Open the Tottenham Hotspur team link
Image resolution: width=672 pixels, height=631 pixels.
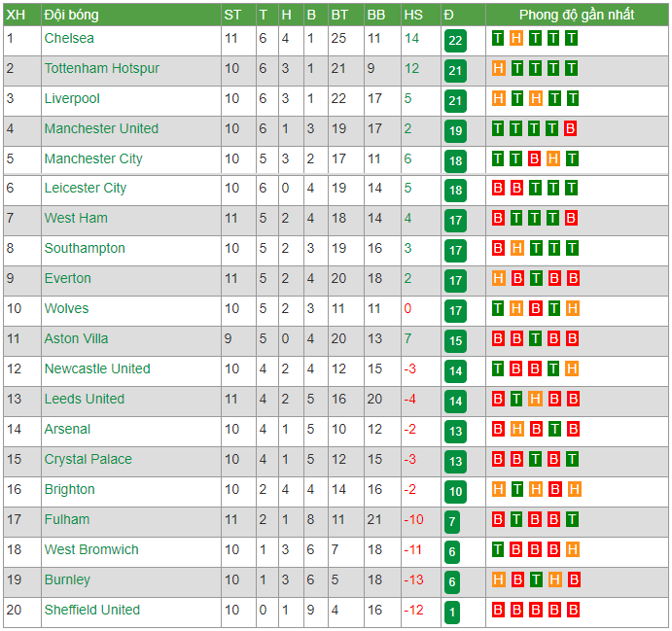[101, 68]
